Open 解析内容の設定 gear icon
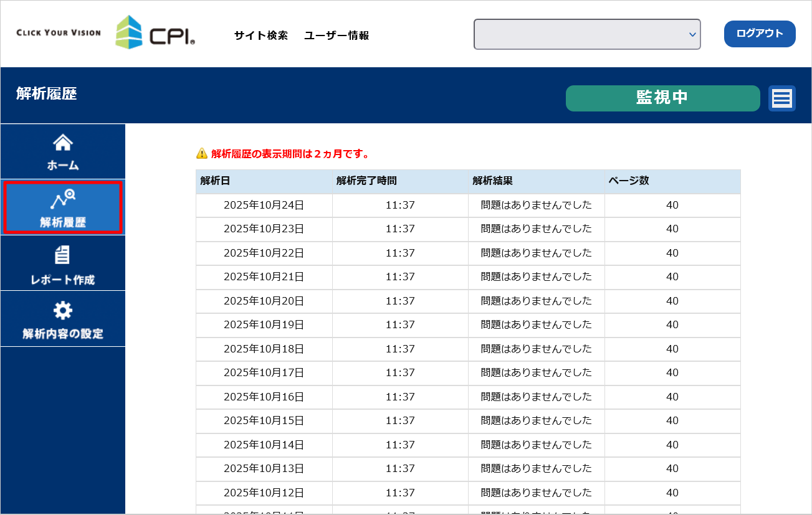 point(63,309)
